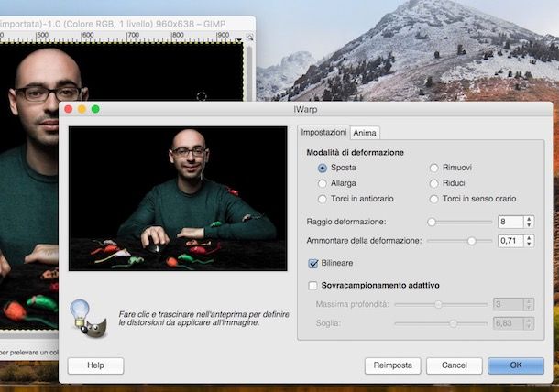Click the zoom icon in GIMP ruler corner
The width and height of the screenshot is (559, 392).
point(250,38)
